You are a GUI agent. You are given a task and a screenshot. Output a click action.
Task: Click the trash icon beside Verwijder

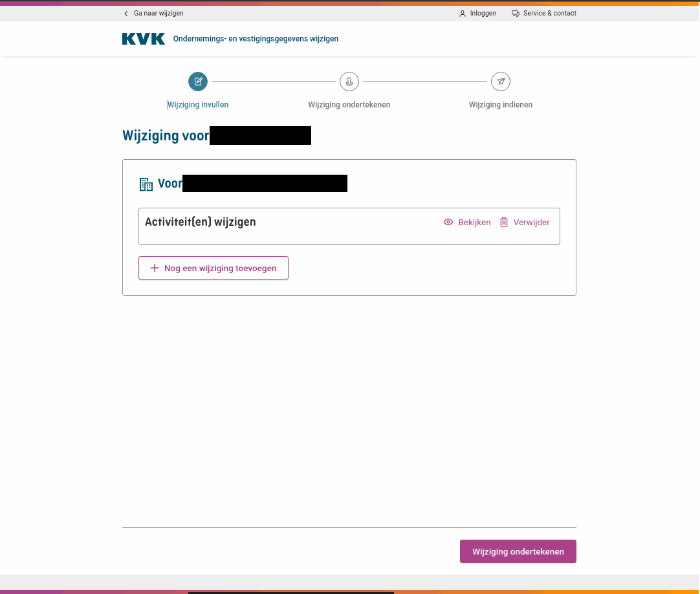504,222
